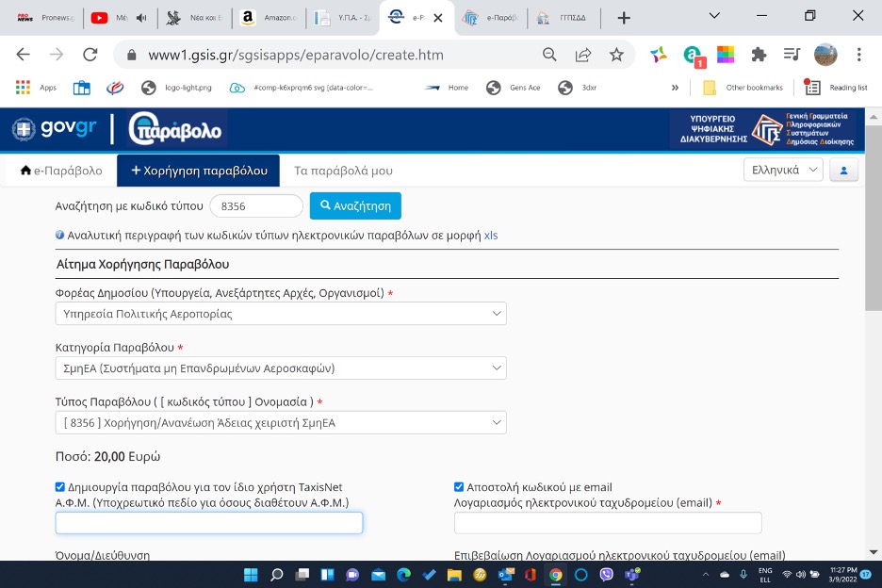
Task: Click the user profile icon button
Action: 843,171
